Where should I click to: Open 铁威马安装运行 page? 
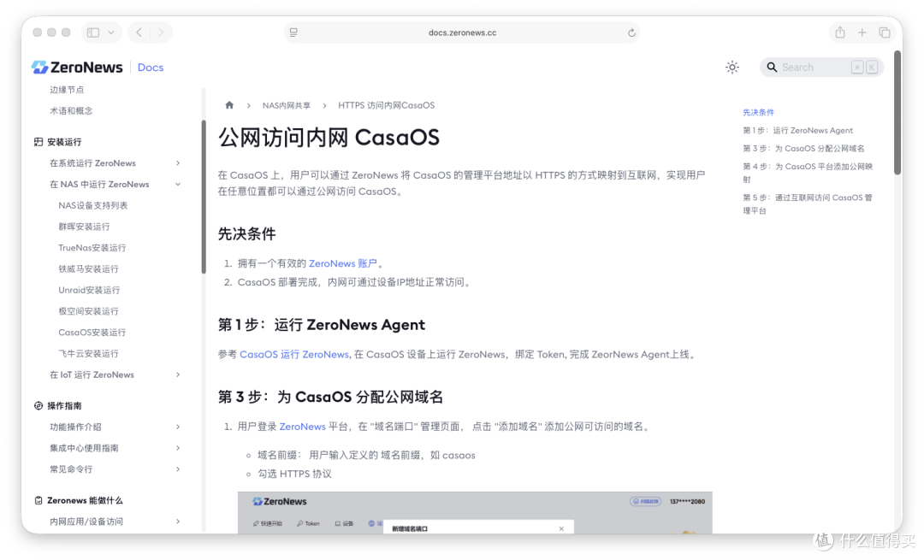(88, 269)
